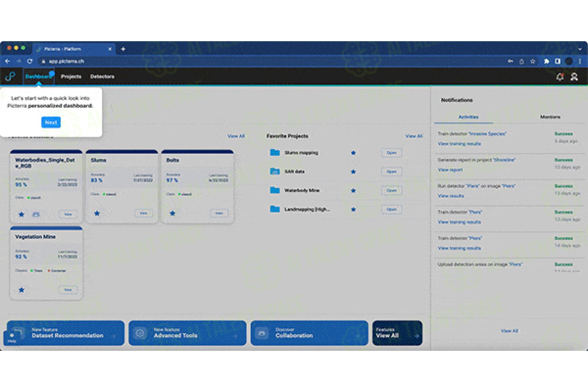Click the Picterra logo in the app header
This screenshot has width=588, height=392.
pos(10,76)
